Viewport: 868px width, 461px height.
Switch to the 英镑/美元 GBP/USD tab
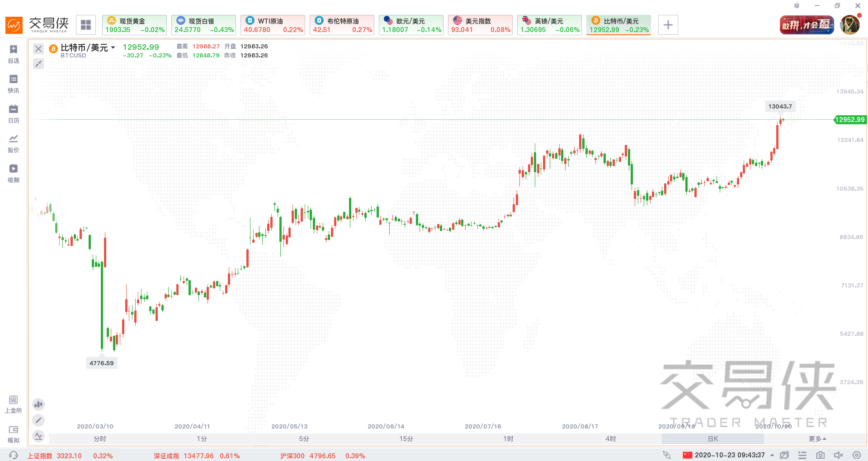[549, 25]
